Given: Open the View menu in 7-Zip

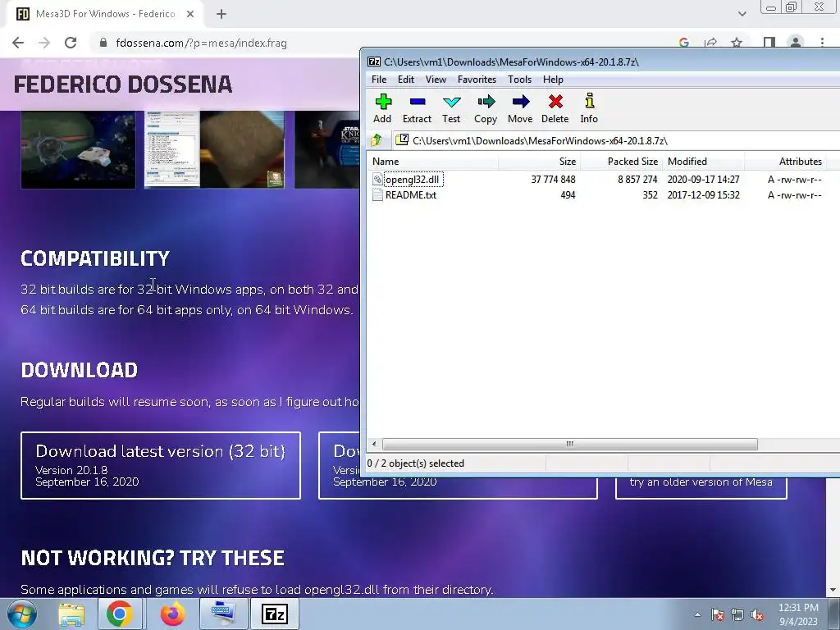Looking at the screenshot, I should tap(436, 80).
